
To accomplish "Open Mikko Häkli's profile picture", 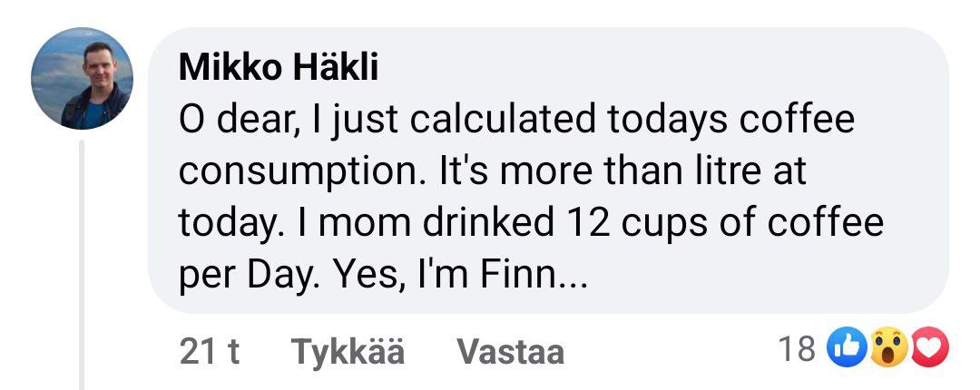I will click(83, 78).
